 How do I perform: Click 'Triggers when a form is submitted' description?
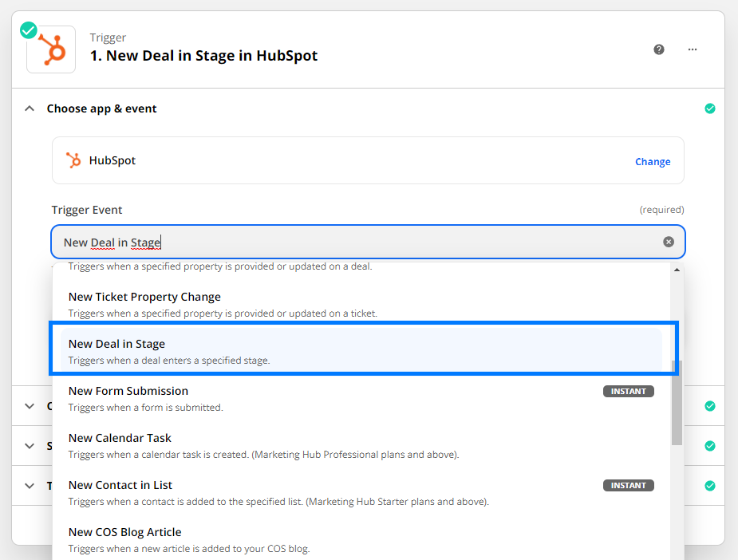tap(145, 408)
